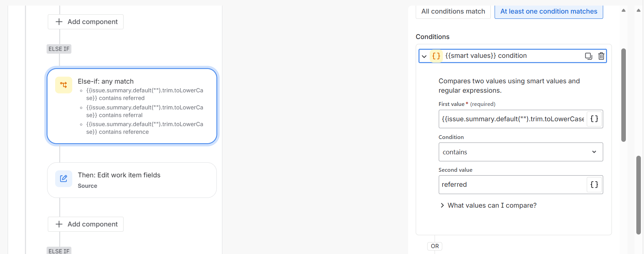This screenshot has height=254, width=644.
Task: Open smart value picker for First value
Action: (594, 119)
